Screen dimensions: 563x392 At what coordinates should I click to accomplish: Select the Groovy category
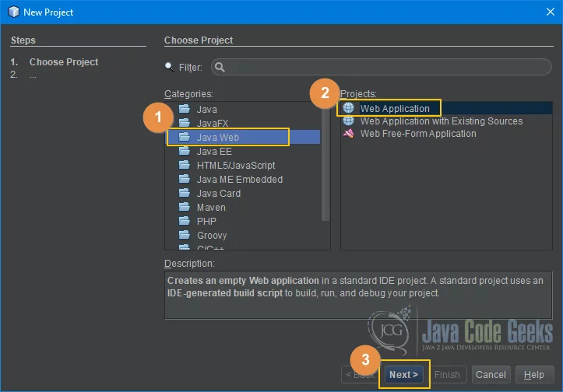[x=244, y=235]
